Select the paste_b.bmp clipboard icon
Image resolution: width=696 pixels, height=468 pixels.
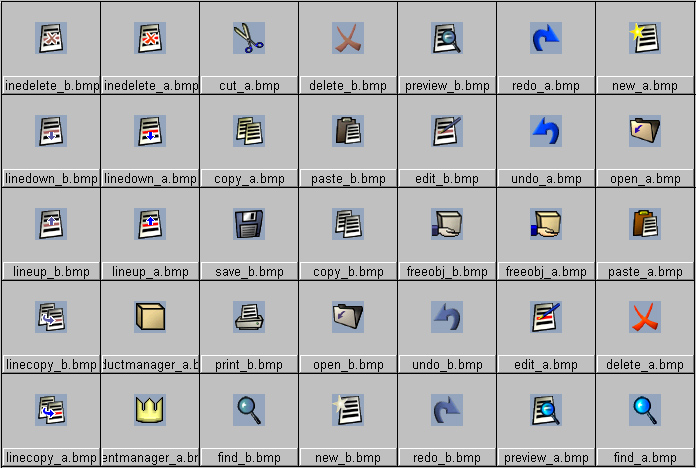click(x=348, y=131)
